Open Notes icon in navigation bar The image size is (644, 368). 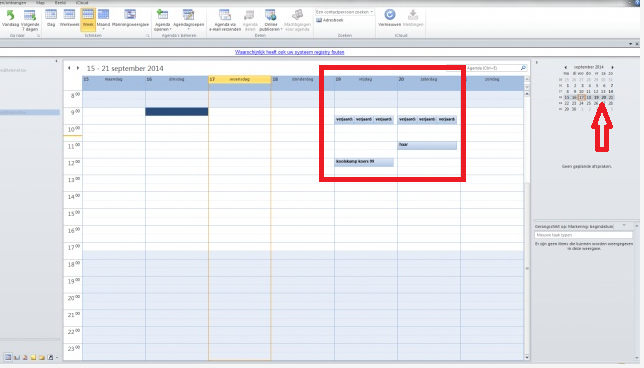[34, 358]
